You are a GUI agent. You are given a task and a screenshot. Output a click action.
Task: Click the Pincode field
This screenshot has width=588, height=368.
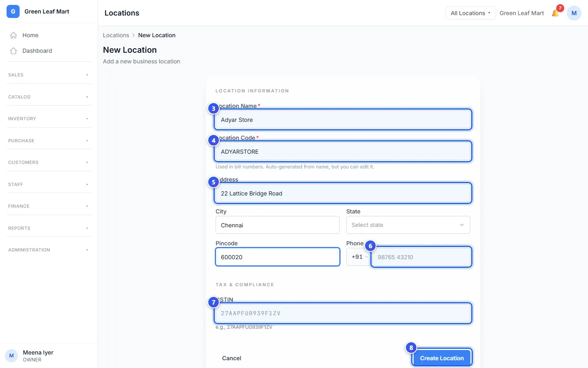pos(278,257)
